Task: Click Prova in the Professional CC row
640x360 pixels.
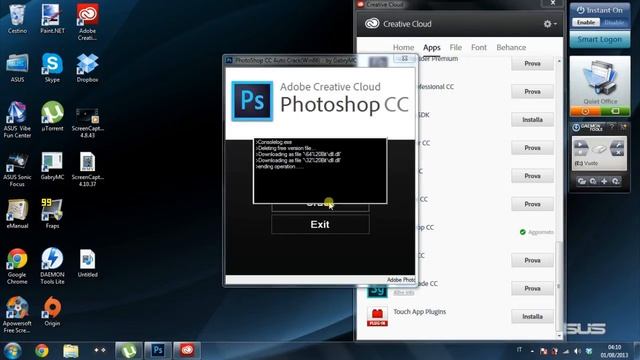Action: tap(532, 92)
